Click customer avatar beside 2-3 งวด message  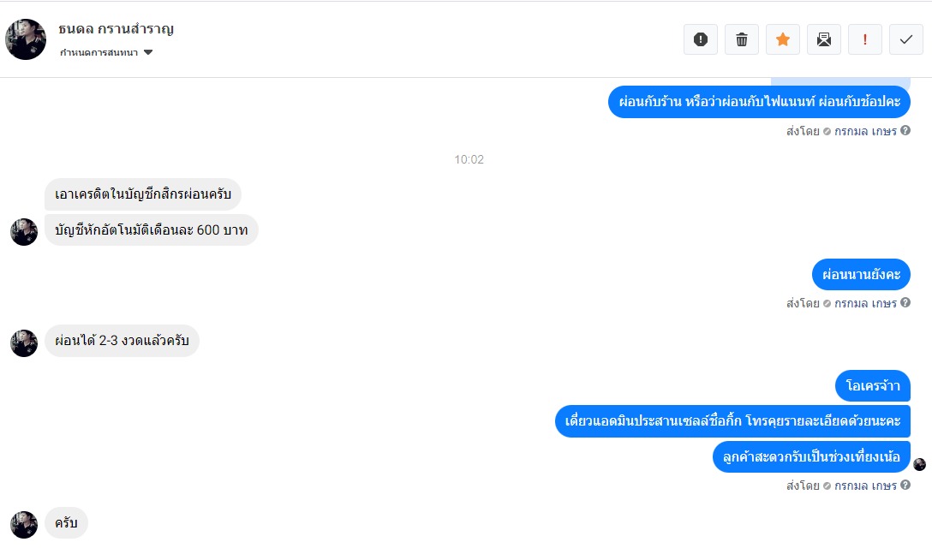tap(24, 343)
